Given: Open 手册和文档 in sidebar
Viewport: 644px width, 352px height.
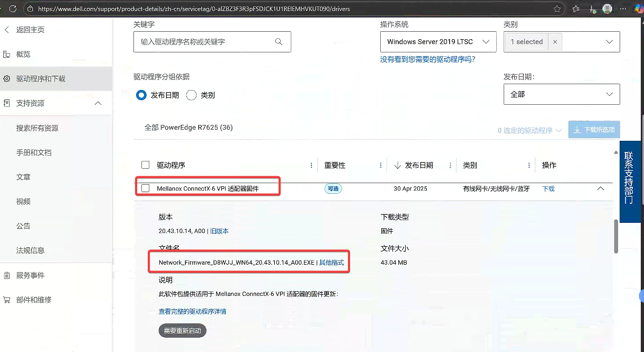Looking at the screenshot, I should pyautogui.click(x=34, y=152).
